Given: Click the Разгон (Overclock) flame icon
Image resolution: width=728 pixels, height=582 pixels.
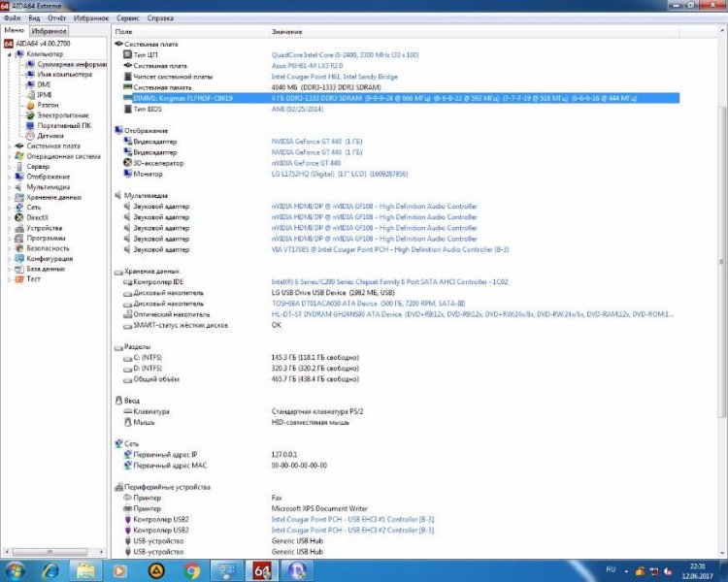Looking at the screenshot, I should point(30,105).
